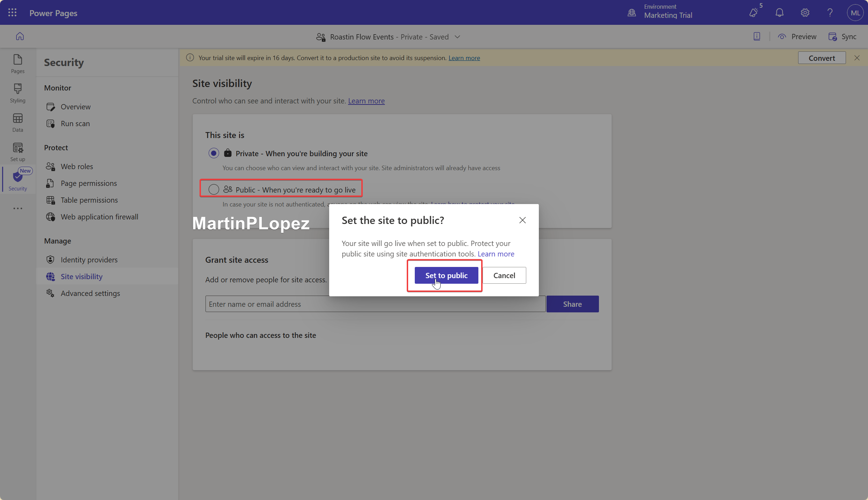The height and width of the screenshot is (500, 868).
Task: Expand the Roastin Flow Events site dropdown
Action: pyautogui.click(x=457, y=37)
